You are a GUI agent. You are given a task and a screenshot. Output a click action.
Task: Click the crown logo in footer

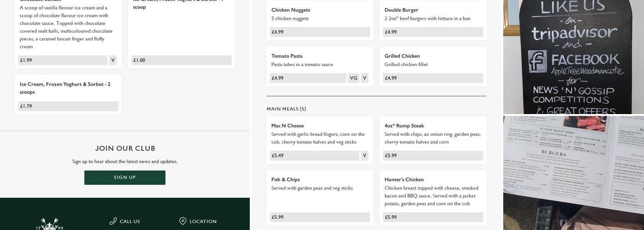[x=50, y=224]
